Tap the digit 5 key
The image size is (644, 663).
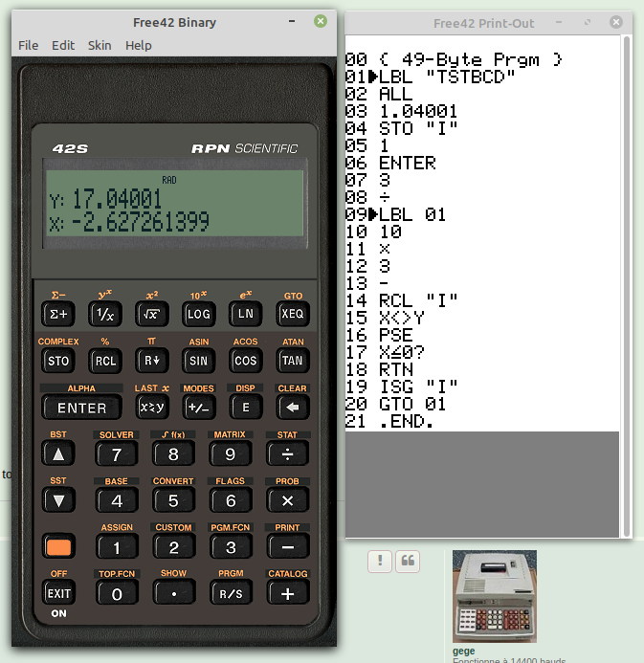pos(173,500)
